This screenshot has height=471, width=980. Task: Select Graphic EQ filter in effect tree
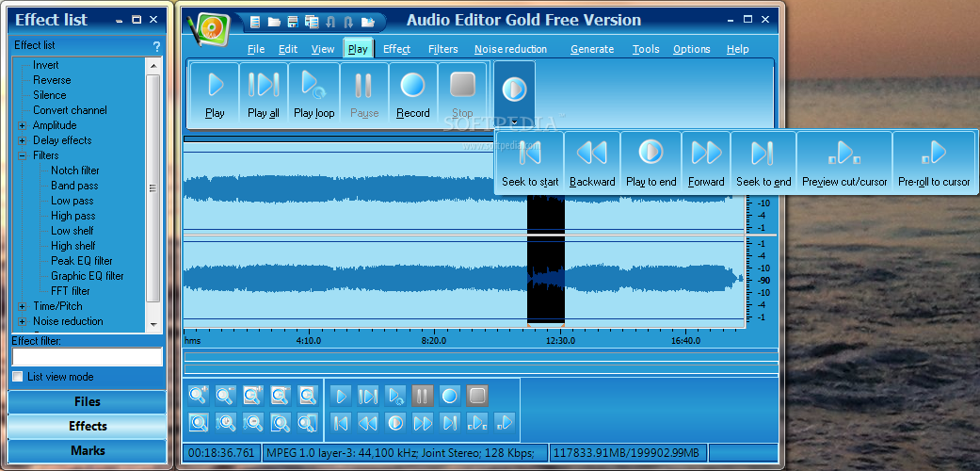click(x=88, y=276)
